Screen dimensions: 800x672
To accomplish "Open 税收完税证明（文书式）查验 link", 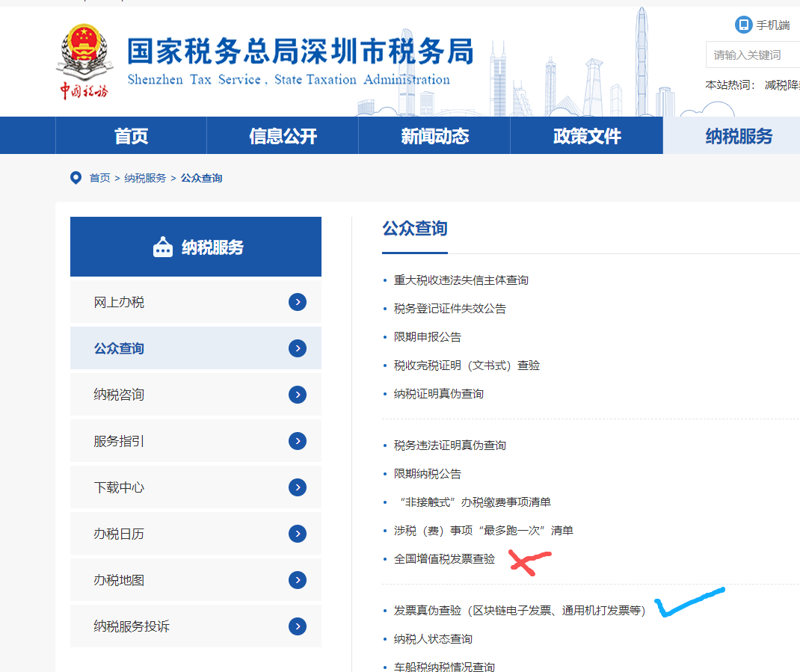I will tap(467, 366).
